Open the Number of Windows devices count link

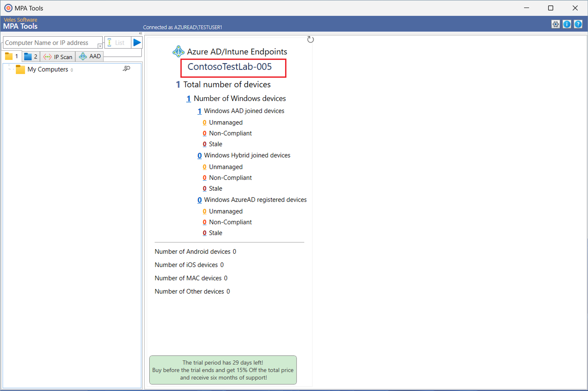[x=188, y=99]
